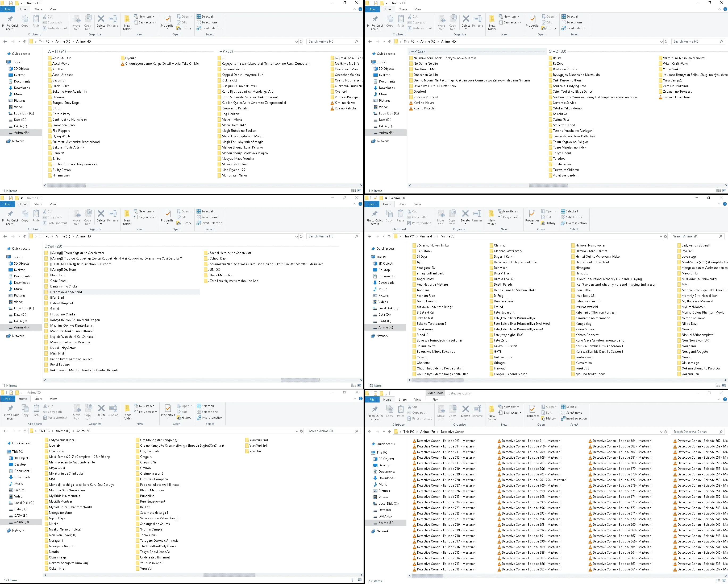
Task: Open Help in the Detective Conan window
Action: 725,400
